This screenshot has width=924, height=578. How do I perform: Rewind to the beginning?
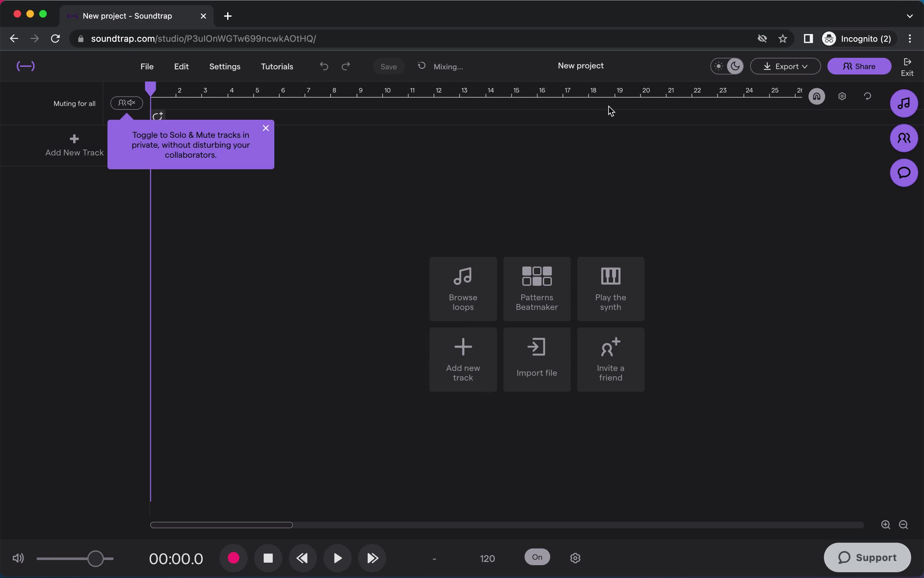pos(303,558)
